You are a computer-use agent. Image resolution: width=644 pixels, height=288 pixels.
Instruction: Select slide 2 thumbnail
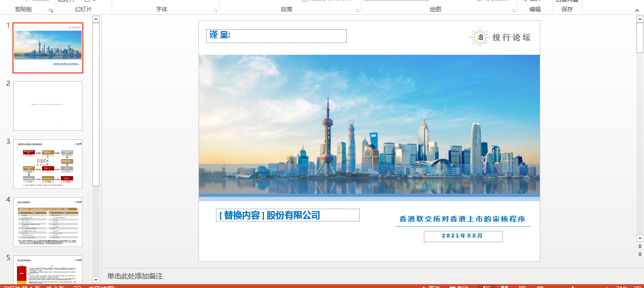[x=48, y=106]
